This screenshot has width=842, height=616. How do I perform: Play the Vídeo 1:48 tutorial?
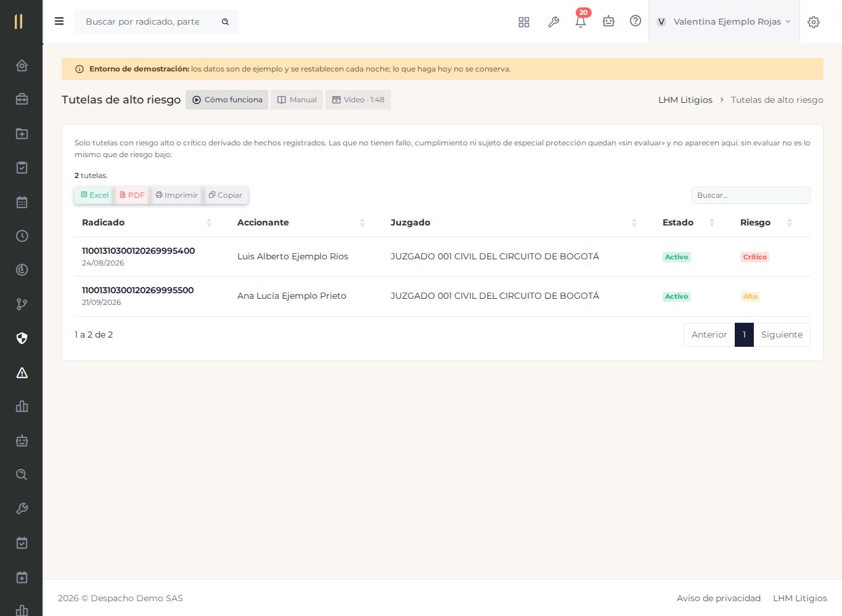358,100
